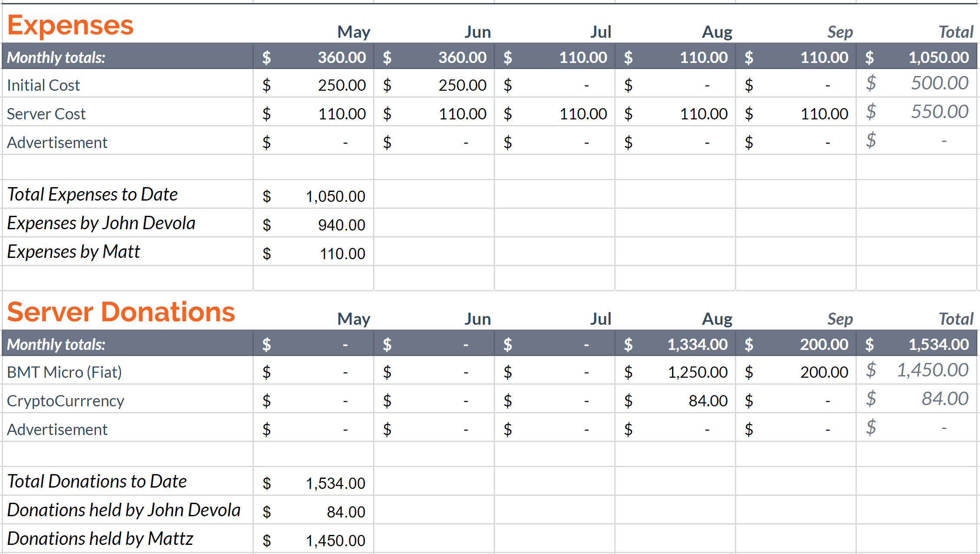The width and height of the screenshot is (980, 554).
Task: Click BMT Micro September value 200.00
Action: click(824, 372)
